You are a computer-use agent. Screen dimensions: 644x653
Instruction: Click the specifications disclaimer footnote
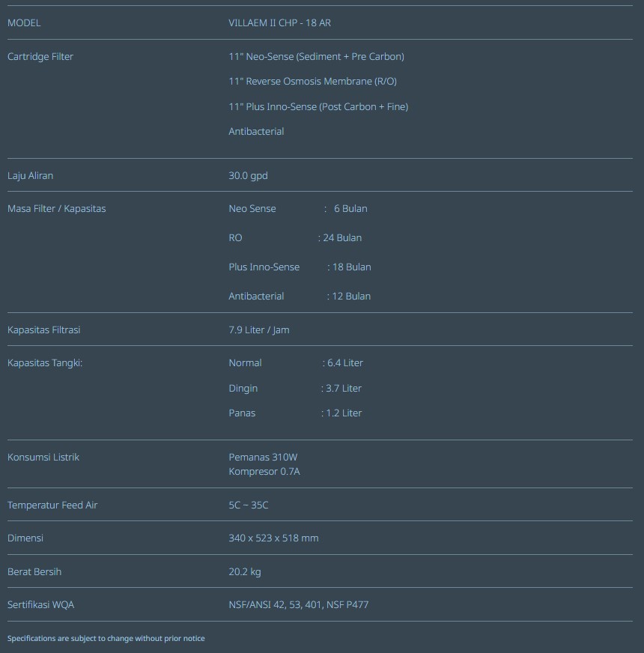[x=106, y=639]
